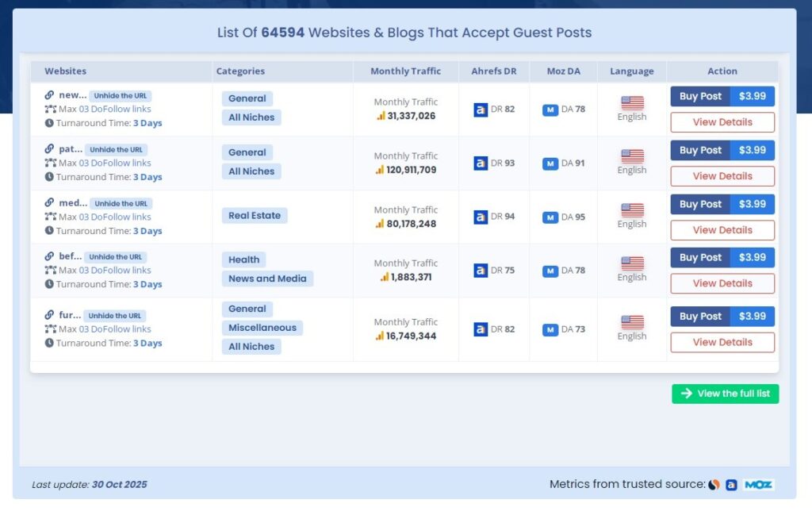Viewport: 812px width, 511px height.
Task: Select the Miscellaneous category tag
Action: click(x=262, y=328)
